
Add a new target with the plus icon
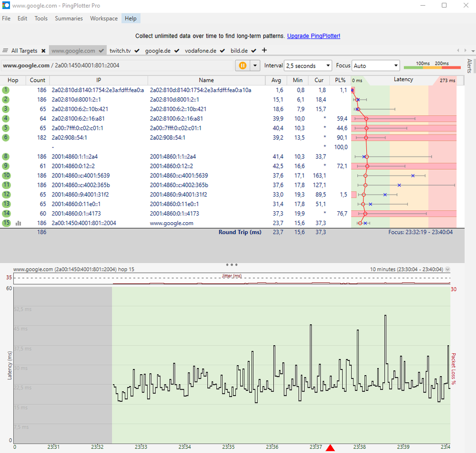pos(264,50)
